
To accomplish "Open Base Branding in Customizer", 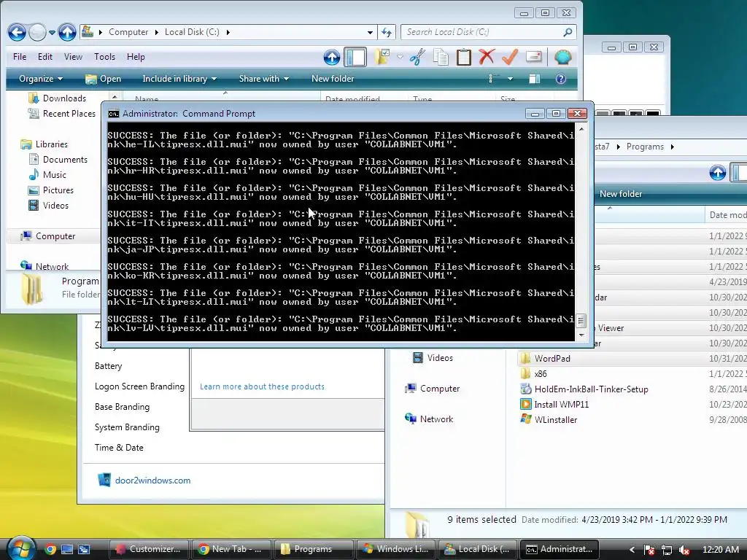I will pos(122,407).
